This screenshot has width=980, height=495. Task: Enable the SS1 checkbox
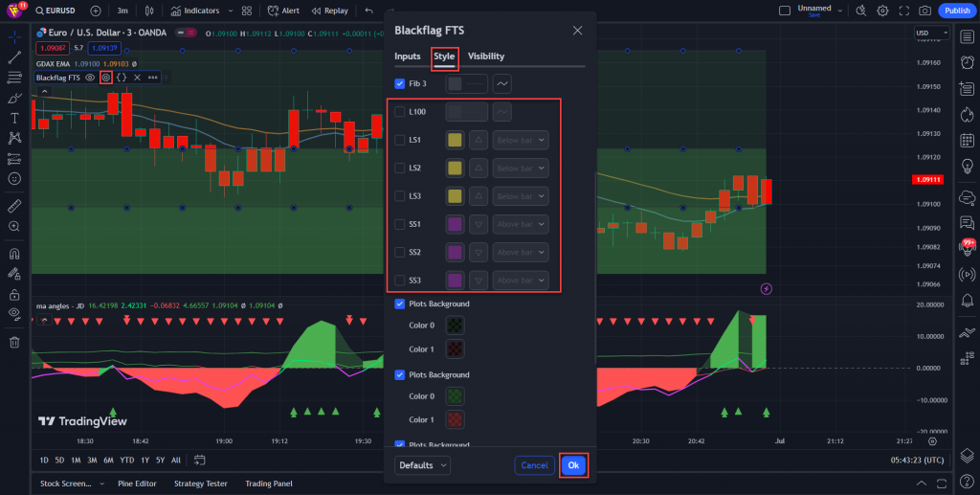click(400, 224)
